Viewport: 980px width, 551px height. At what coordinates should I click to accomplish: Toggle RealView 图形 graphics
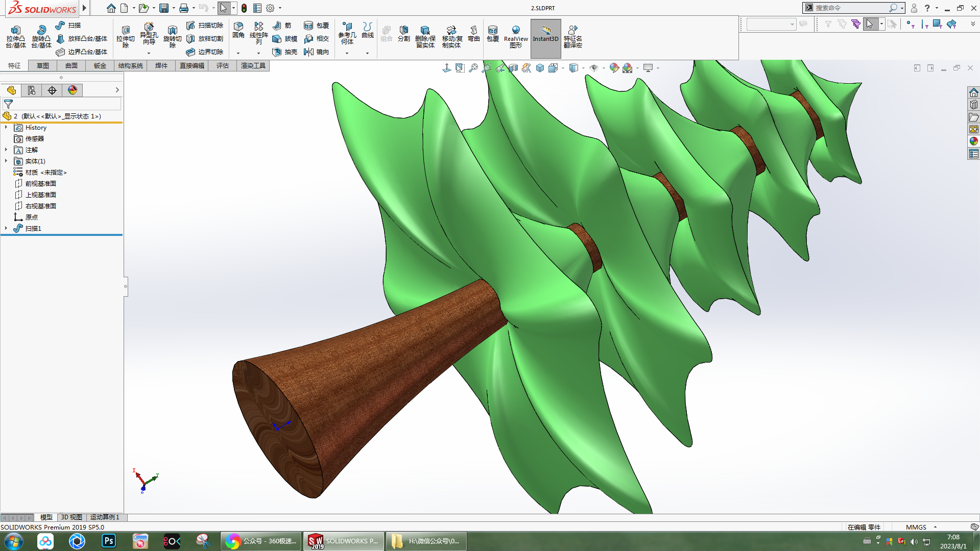coord(516,36)
